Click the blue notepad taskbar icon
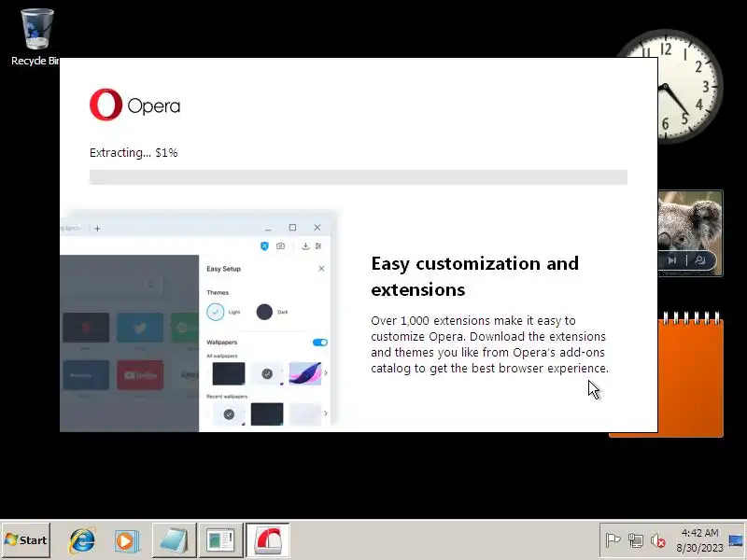 pyautogui.click(x=174, y=540)
